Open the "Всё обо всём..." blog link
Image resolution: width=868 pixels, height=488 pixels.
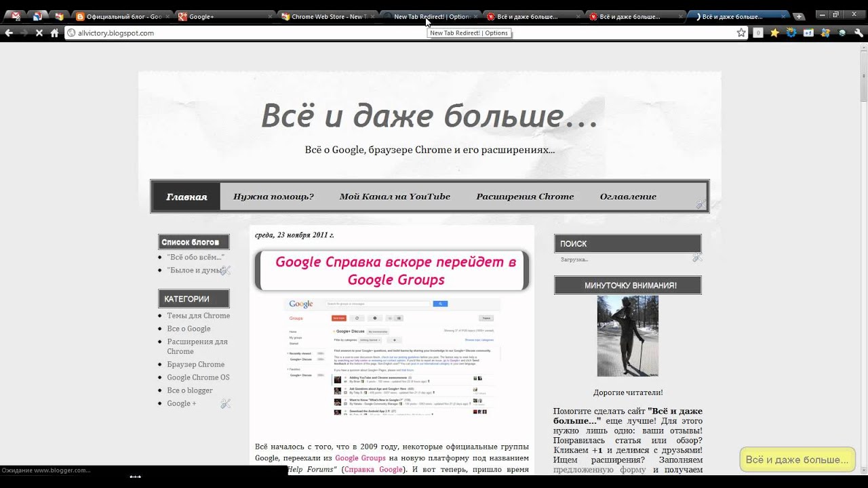pos(195,257)
